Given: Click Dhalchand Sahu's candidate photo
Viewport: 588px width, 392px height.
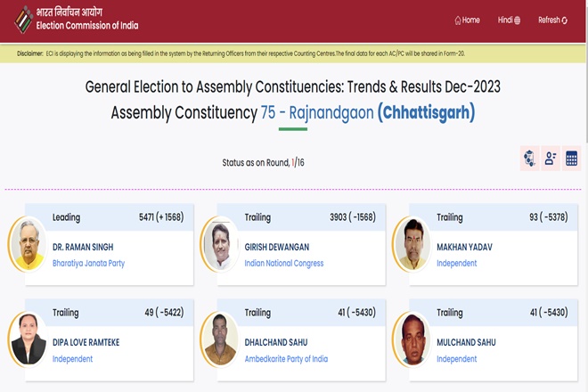Looking at the screenshot, I should tap(220, 339).
